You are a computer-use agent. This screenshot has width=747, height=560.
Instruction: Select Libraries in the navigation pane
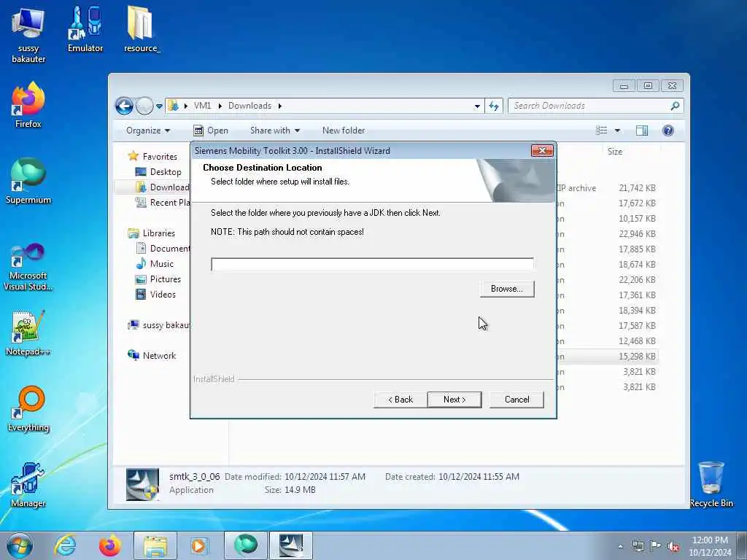click(x=158, y=233)
